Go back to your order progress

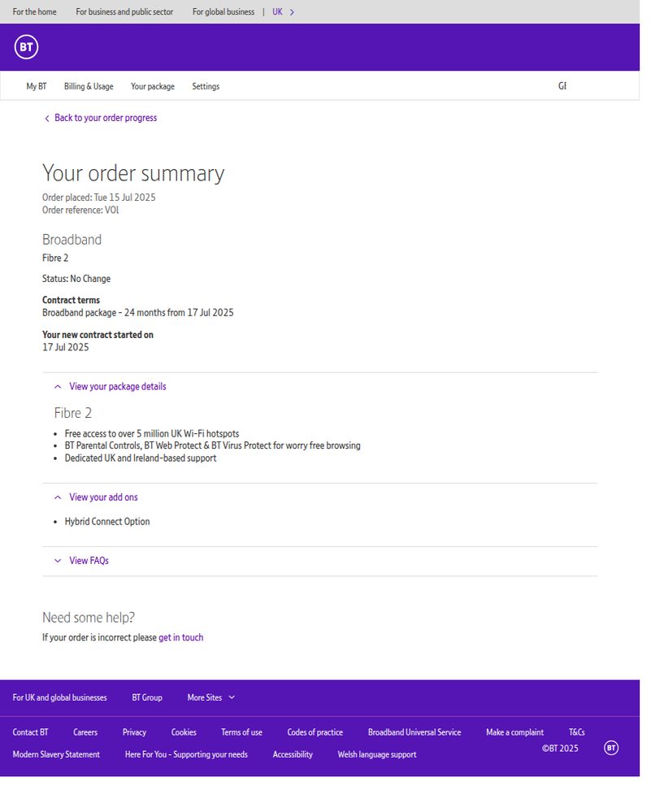pos(105,118)
